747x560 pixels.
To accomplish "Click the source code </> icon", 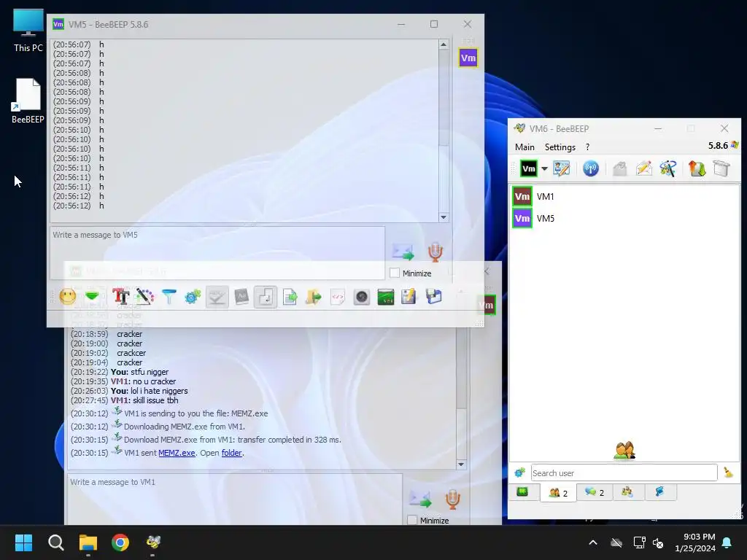I will [x=337, y=297].
